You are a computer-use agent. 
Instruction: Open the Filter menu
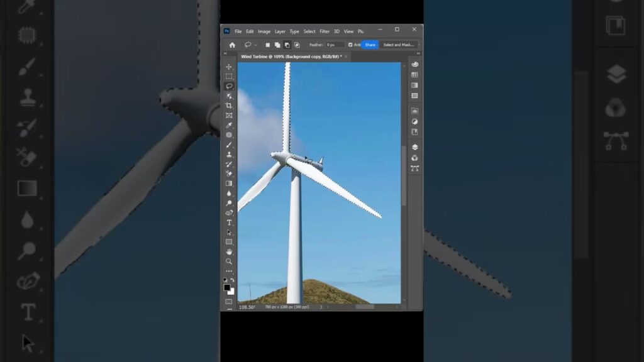pos(325,31)
